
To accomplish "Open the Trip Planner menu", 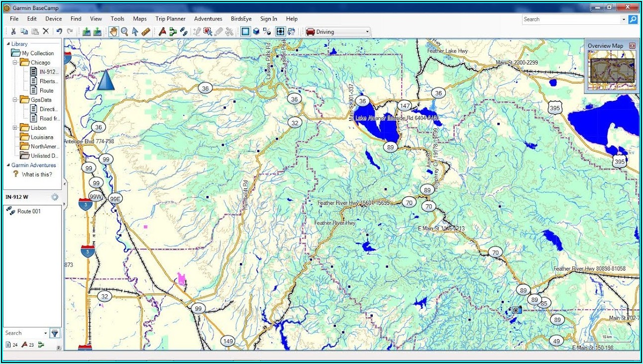I will [170, 19].
